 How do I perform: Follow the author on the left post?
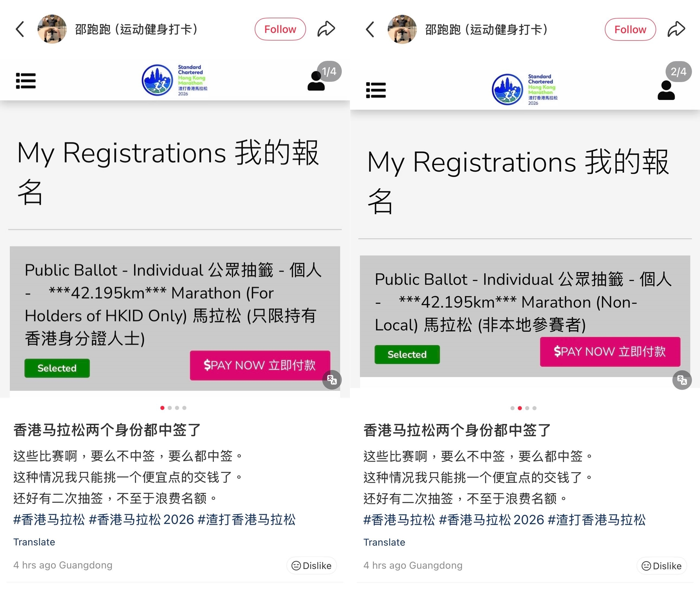coord(280,29)
